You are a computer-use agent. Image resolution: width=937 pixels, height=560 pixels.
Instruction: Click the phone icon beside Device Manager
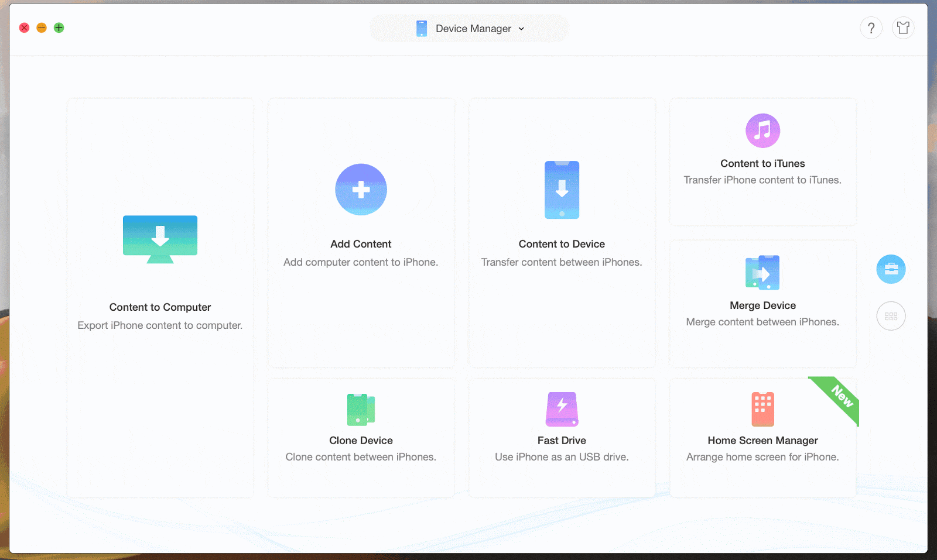(422, 29)
